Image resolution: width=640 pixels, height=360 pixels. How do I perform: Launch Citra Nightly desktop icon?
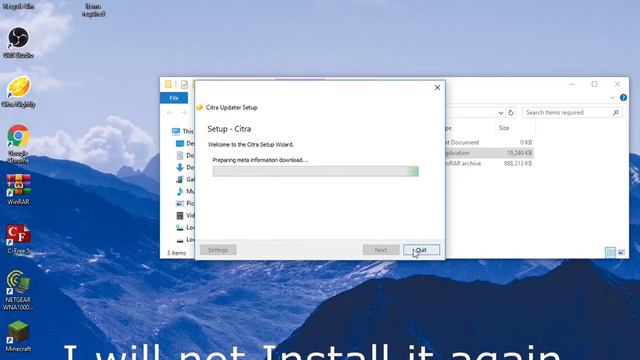pyautogui.click(x=18, y=92)
